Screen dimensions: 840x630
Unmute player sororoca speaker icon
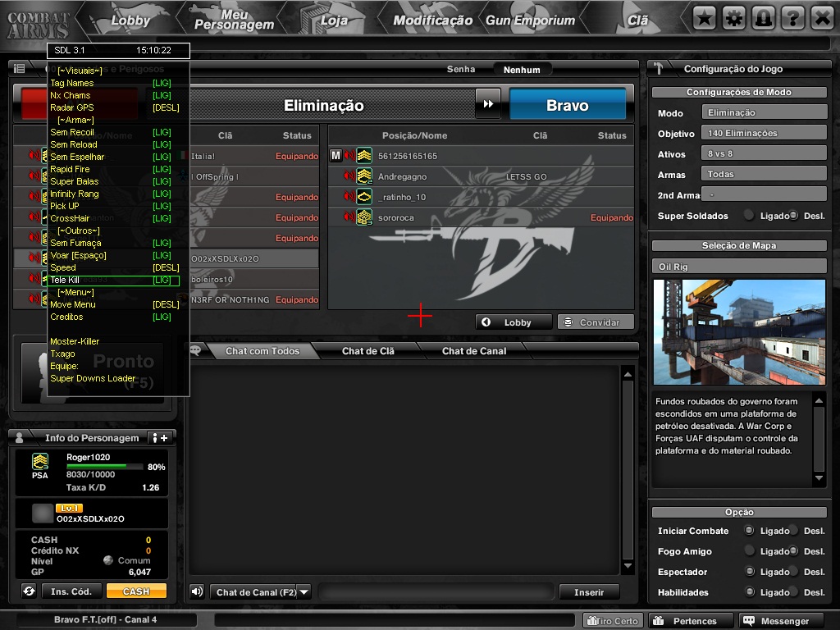pyautogui.click(x=349, y=217)
